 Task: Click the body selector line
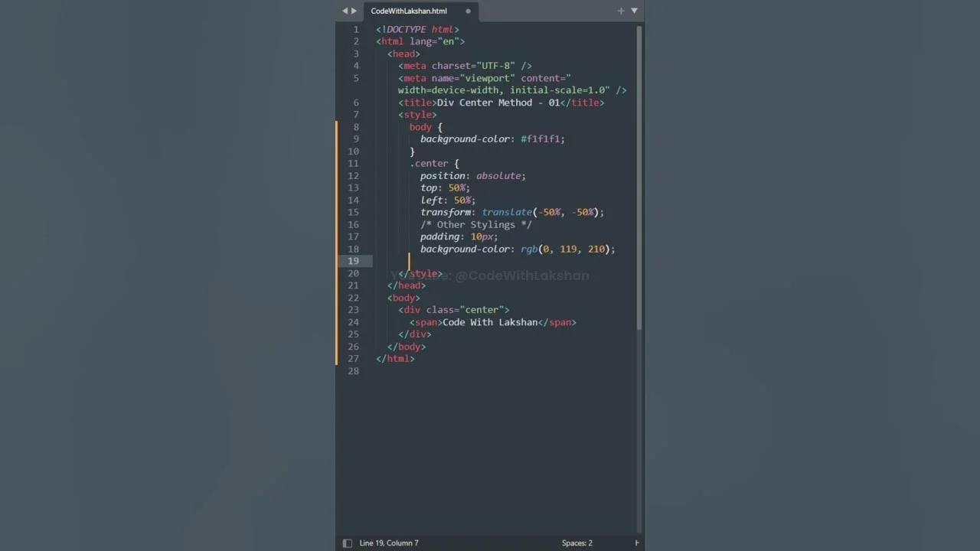426,127
